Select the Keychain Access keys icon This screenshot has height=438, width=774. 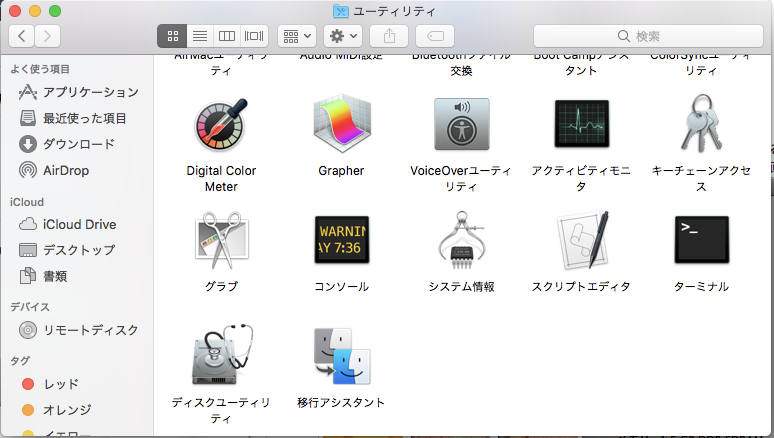click(701, 123)
